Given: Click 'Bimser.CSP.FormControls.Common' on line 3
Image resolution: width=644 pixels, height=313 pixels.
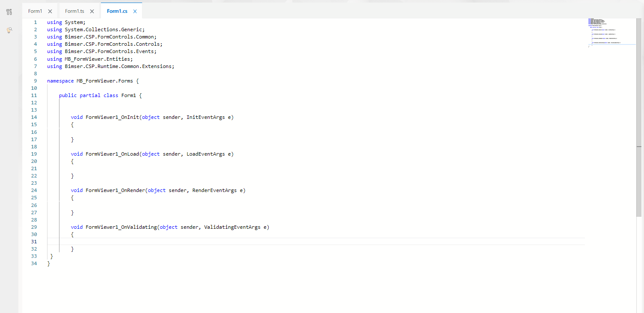Looking at the screenshot, I should coord(110,37).
